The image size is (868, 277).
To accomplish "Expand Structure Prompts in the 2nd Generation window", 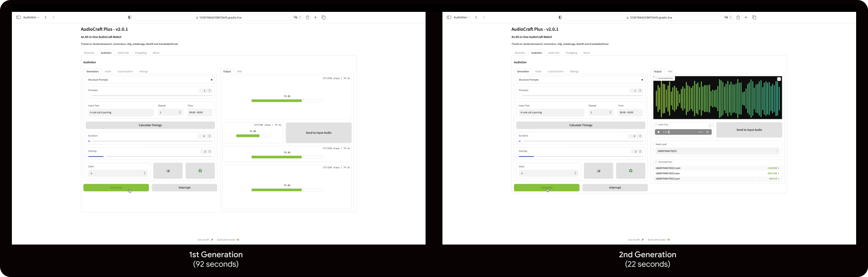I will 642,80.
